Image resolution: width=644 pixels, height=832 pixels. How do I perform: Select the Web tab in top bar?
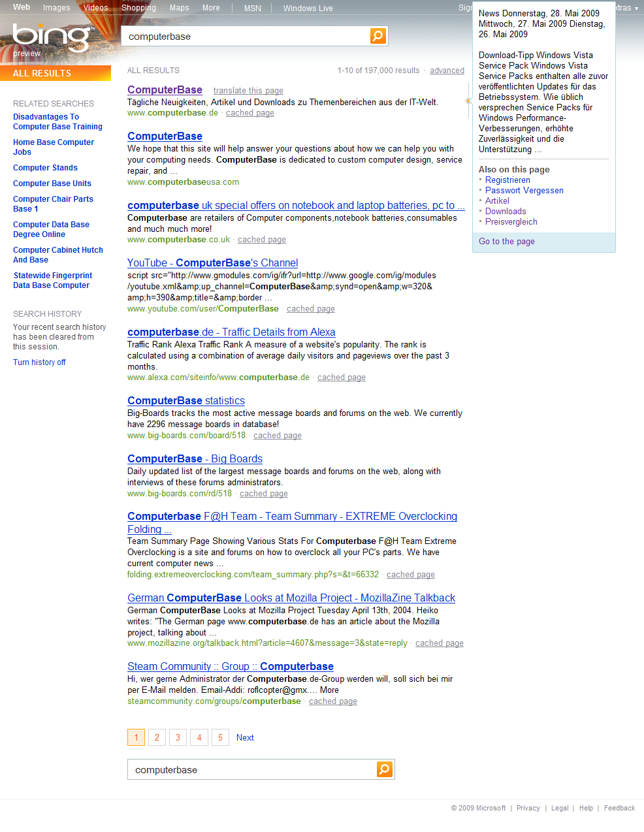click(x=22, y=7)
